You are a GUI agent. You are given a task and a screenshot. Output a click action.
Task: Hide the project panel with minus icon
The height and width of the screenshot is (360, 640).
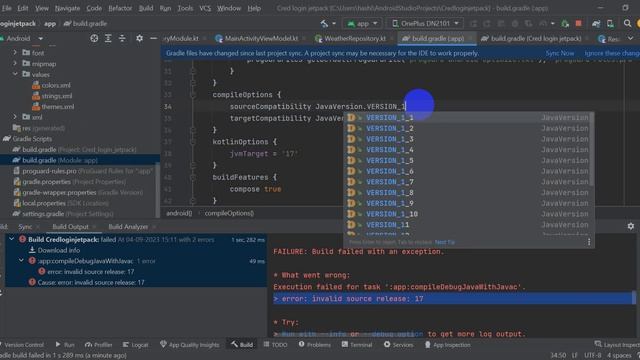tap(153, 38)
